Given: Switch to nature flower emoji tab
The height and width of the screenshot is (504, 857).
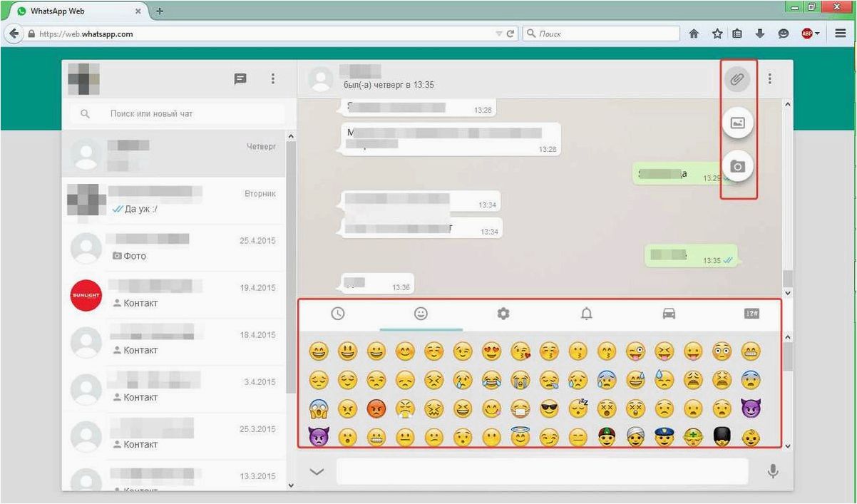Looking at the screenshot, I should (x=503, y=314).
